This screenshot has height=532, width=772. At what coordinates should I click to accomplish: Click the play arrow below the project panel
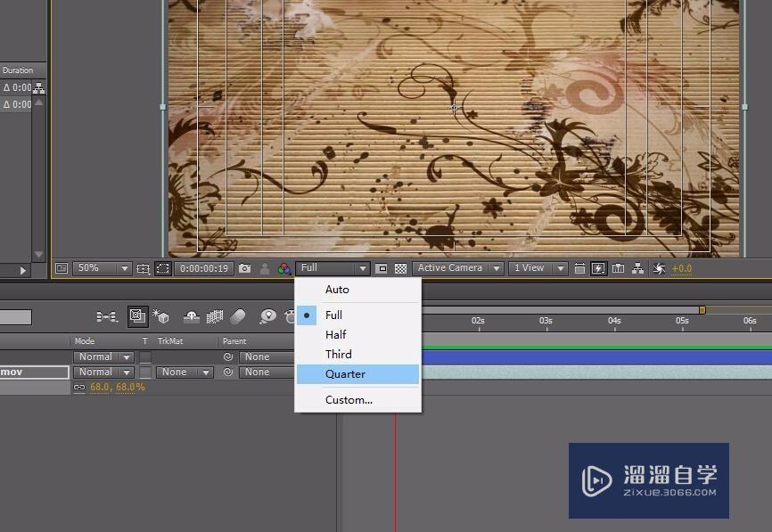22,270
